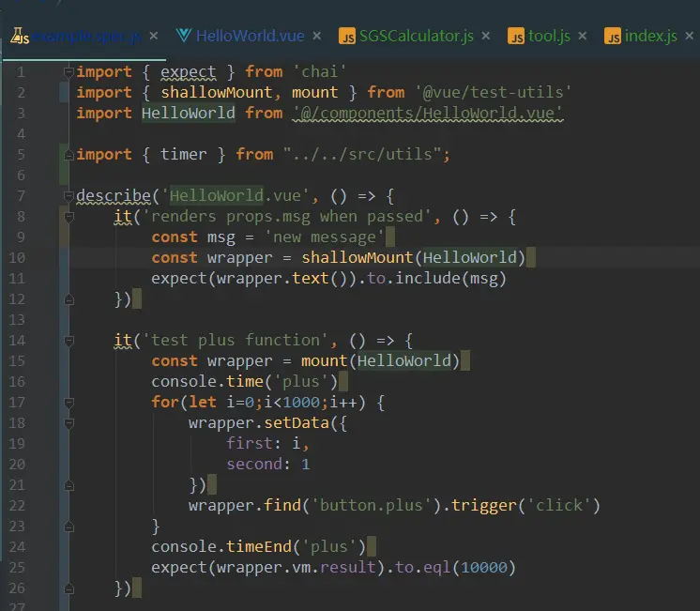Close the HelloWorld.vue tab
This screenshot has height=611, width=700.
(317, 36)
